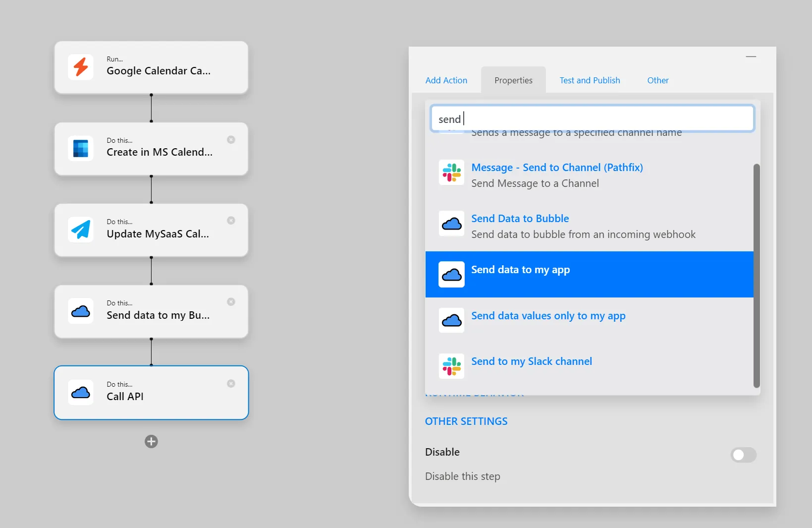
Task: Click cloud icon on Send data to my Bu... step
Action: point(81,311)
